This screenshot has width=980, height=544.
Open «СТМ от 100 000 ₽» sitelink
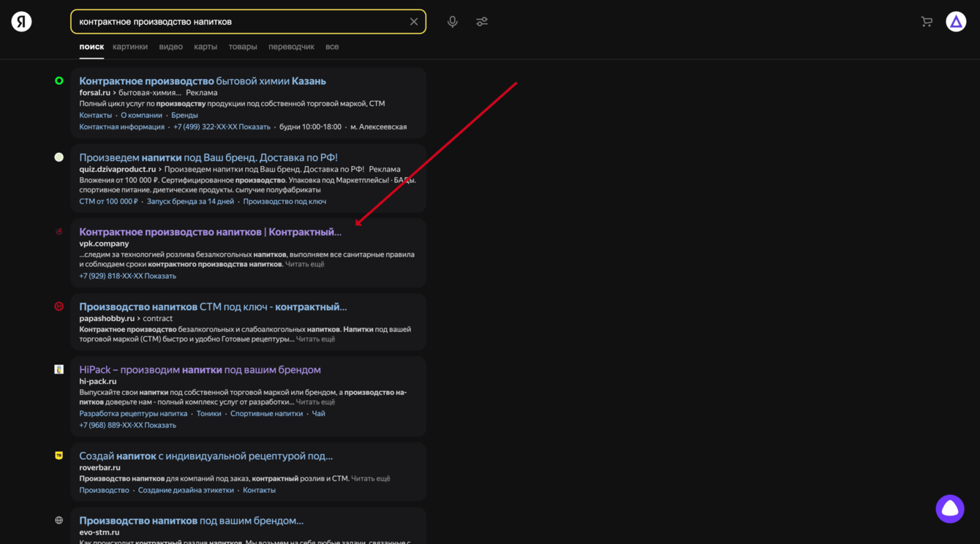coord(108,202)
